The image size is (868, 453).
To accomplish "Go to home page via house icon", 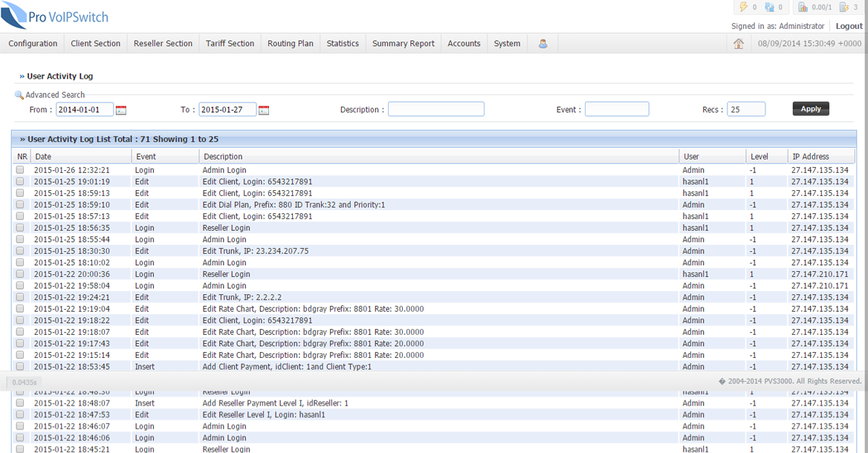I will [739, 44].
